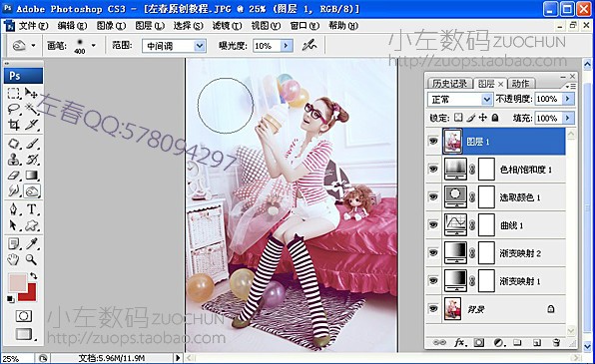
Task: Select the Path Selection tool
Action: (14, 225)
